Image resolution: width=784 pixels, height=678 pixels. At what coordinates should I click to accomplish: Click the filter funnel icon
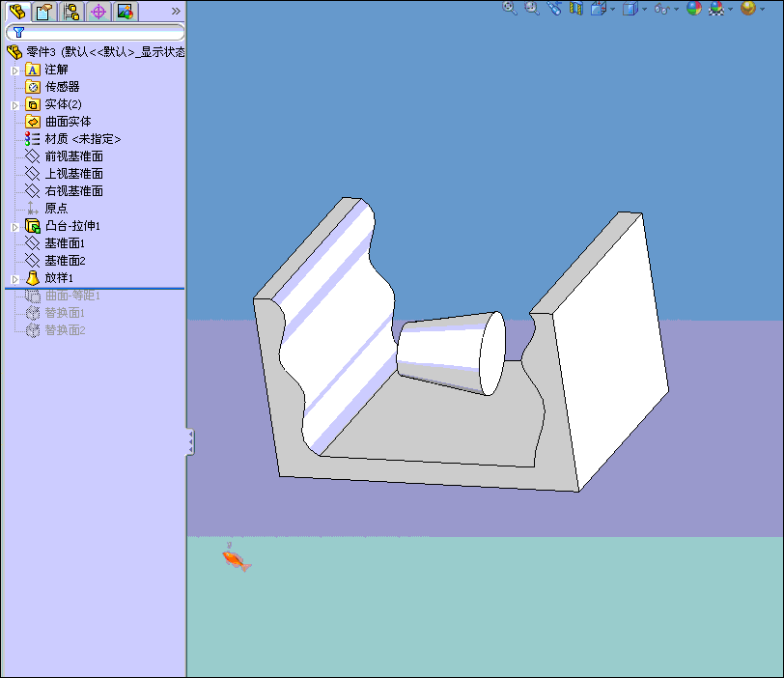[18, 33]
